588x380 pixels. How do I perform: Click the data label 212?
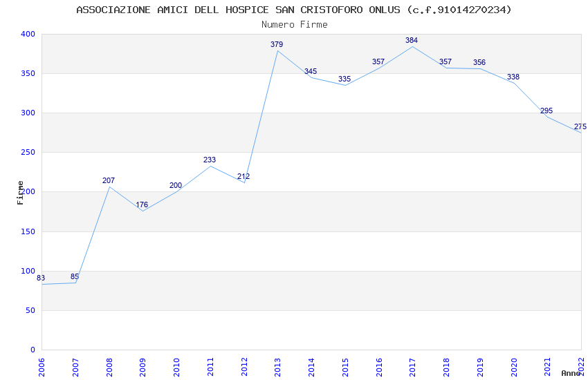[244, 176]
